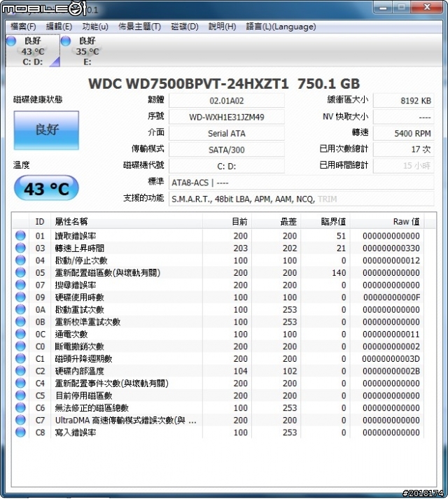Click the serial number field WD-WXH1E31JZM49
This screenshot has height=499, width=448.
[x=226, y=117]
